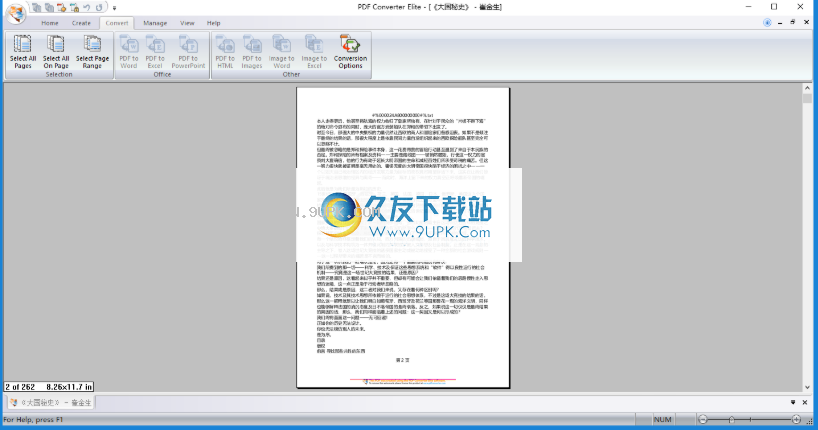Click the Image to Excel button

coord(314,52)
